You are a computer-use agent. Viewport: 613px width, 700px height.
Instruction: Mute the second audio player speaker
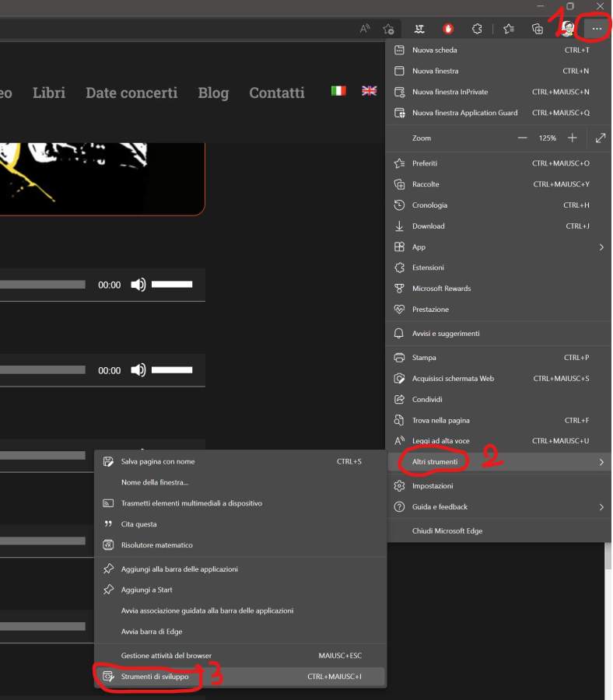pos(138,370)
